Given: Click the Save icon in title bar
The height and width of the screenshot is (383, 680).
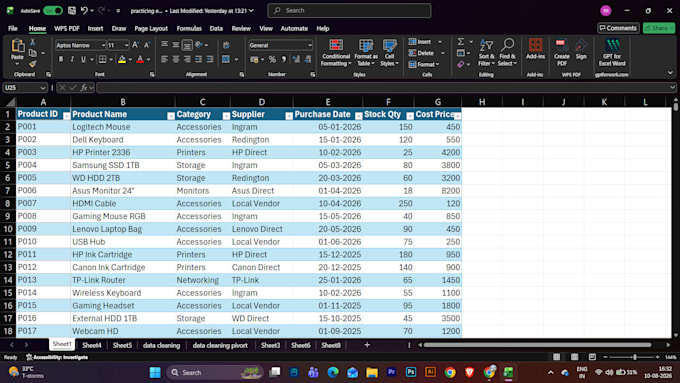Looking at the screenshot, I should click(x=72, y=10).
